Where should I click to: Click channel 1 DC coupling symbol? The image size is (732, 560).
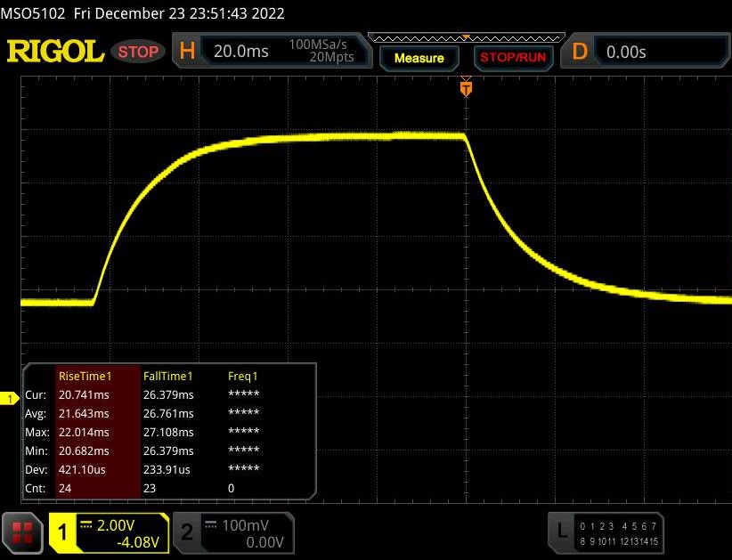85,525
